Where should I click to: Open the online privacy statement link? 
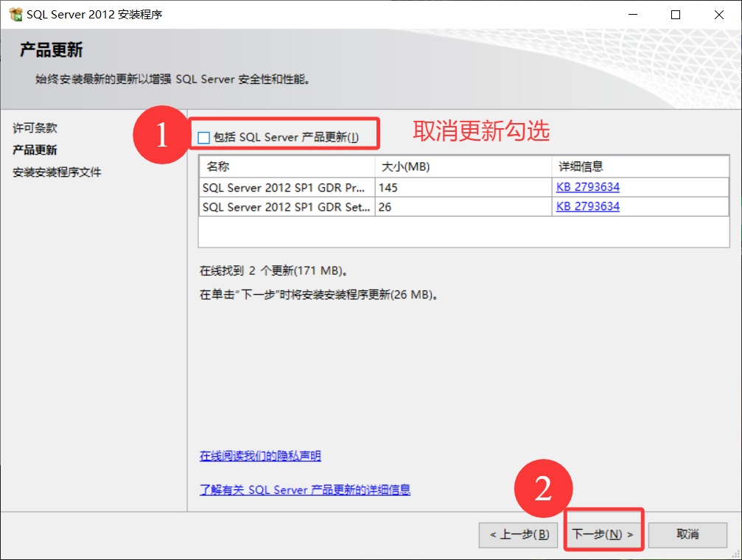[260, 455]
